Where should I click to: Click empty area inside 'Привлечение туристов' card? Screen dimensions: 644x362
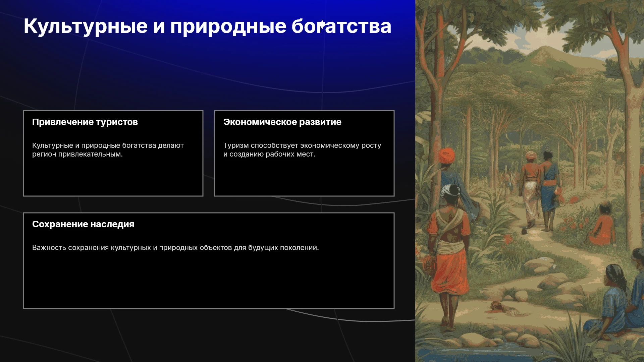(113, 177)
